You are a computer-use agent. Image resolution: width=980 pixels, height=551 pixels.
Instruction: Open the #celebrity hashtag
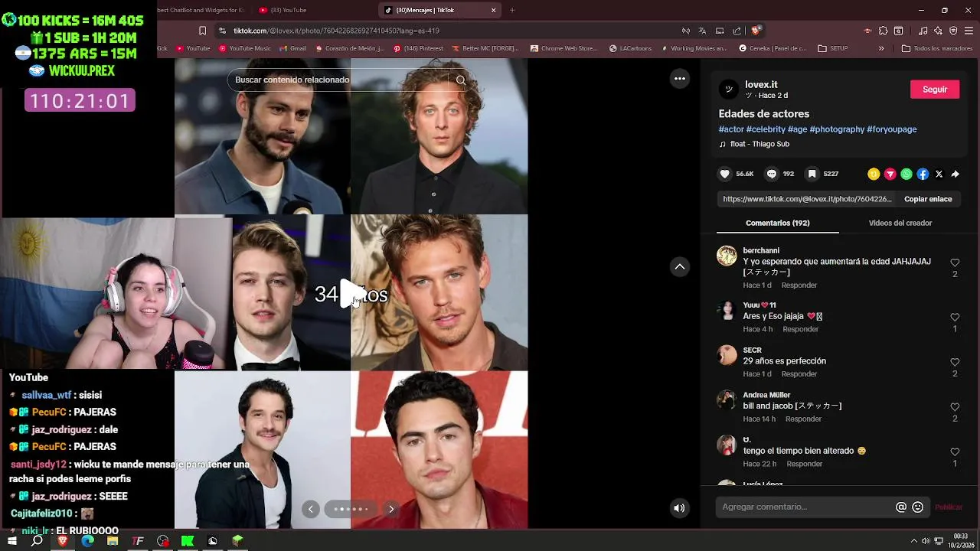tap(766, 129)
